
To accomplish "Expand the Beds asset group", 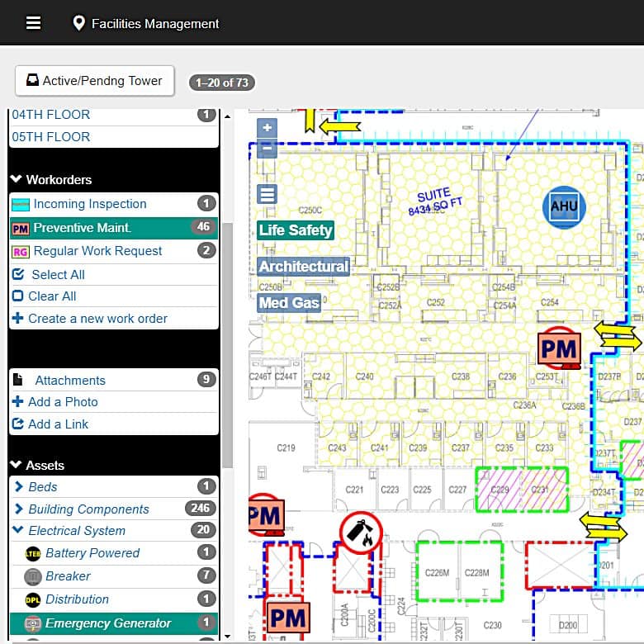I will click(x=114, y=486).
